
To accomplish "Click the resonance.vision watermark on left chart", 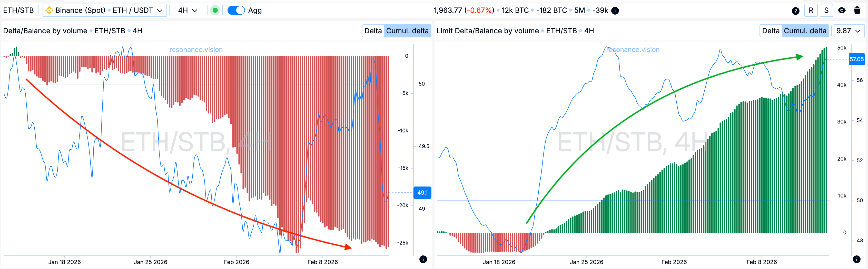I will 196,49.
